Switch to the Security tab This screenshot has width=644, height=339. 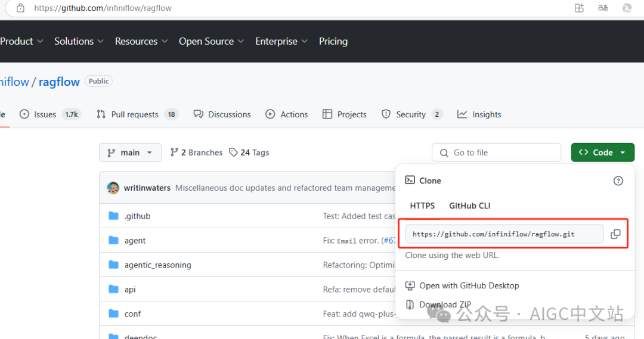pyautogui.click(x=412, y=114)
